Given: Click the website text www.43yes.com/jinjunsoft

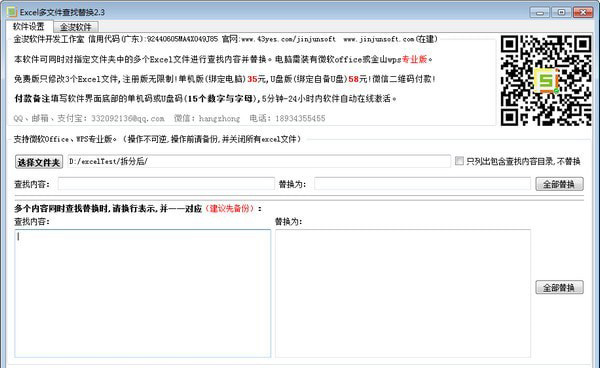Looking at the screenshot, I should 289,39.
